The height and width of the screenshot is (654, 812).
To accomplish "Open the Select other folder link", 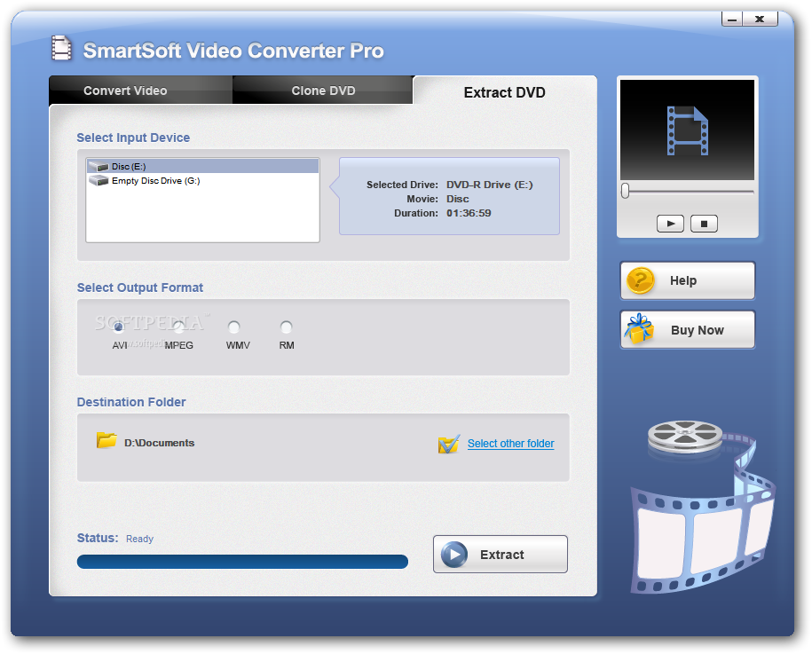I will 510,444.
